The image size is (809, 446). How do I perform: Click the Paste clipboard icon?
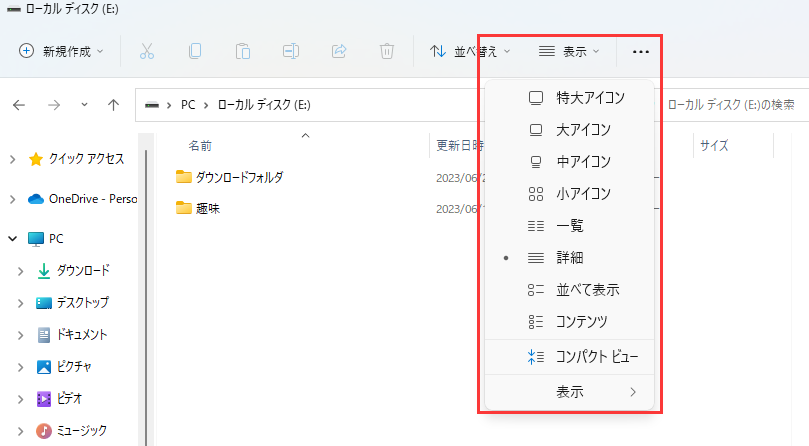click(243, 51)
